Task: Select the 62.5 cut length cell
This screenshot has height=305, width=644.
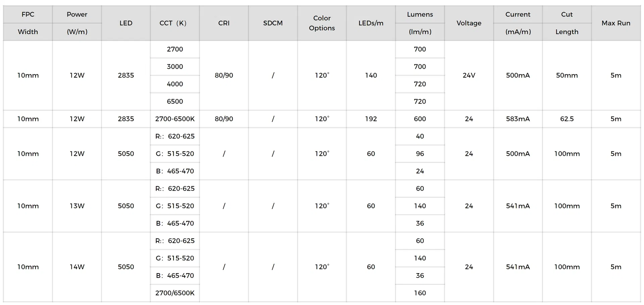Action: click(x=567, y=119)
